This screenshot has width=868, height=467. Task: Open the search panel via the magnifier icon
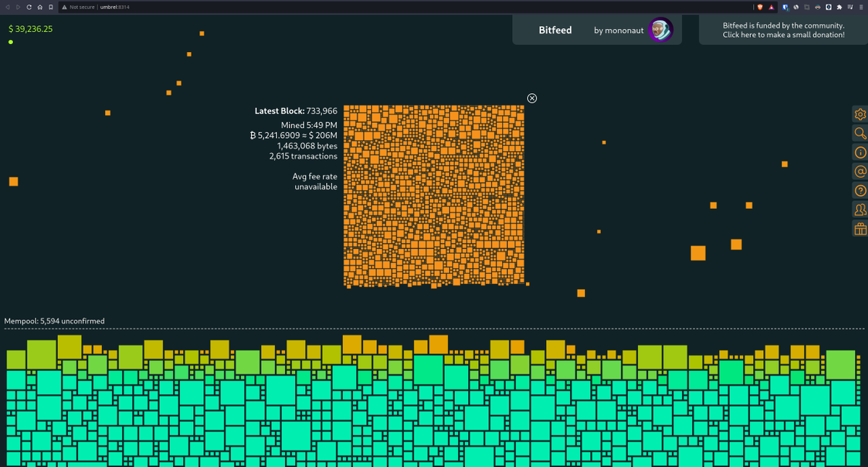(x=859, y=133)
